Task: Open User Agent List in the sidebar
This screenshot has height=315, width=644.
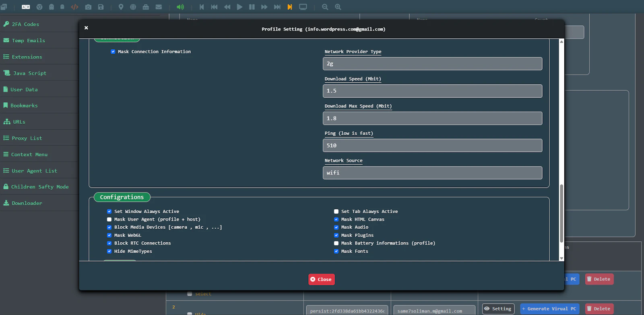Action: point(39,171)
